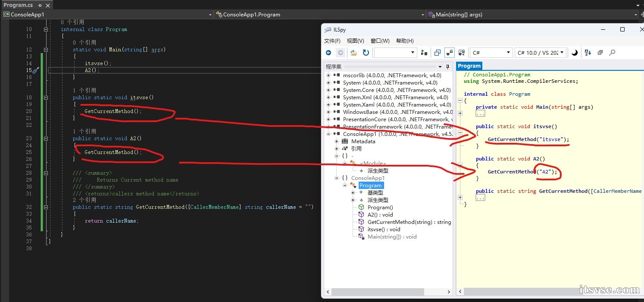Click the ILSpy Open assembly folder icon
The height and width of the screenshot is (302, 644).
(x=353, y=53)
